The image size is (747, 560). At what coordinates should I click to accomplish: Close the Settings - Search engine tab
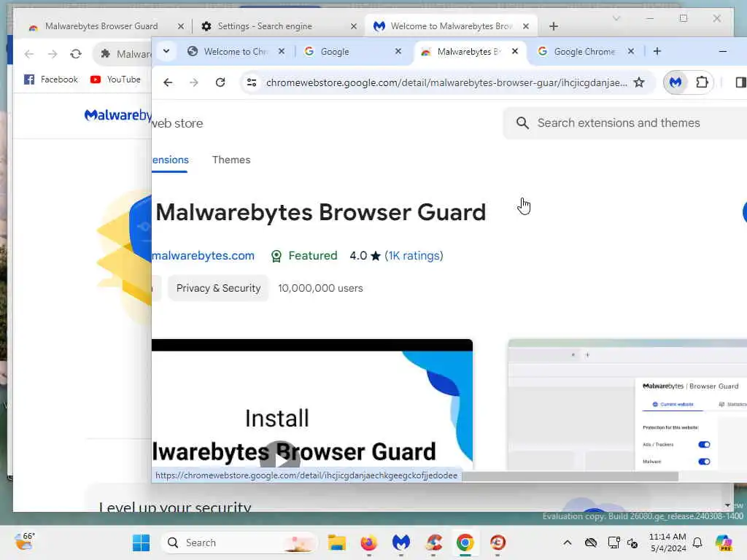click(x=354, y=27)
